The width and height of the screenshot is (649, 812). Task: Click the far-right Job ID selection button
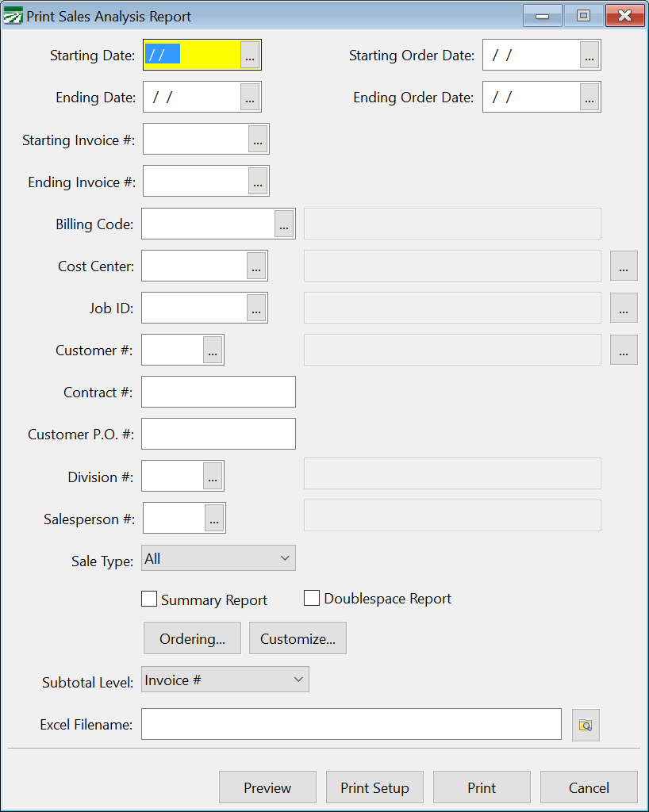point(624,308)
